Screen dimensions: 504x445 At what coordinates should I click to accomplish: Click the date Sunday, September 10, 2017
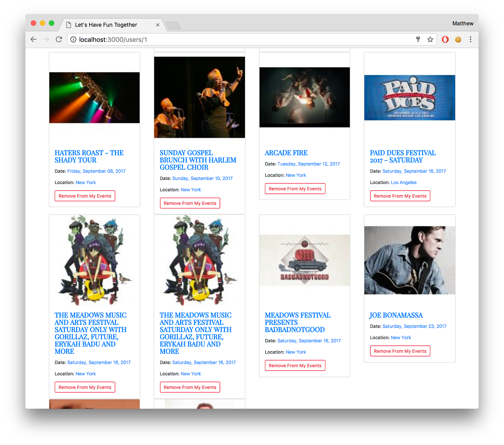(203, 178)
